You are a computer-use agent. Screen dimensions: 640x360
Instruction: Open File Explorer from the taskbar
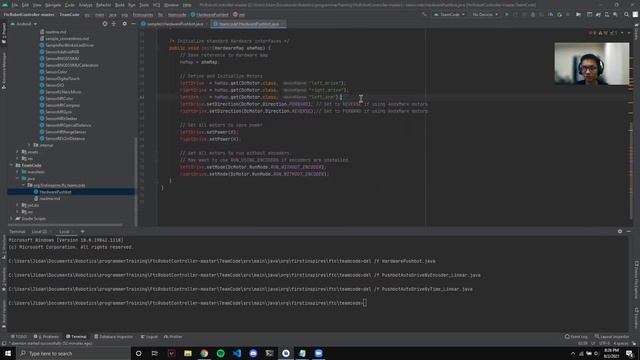[x=188, y=353]
